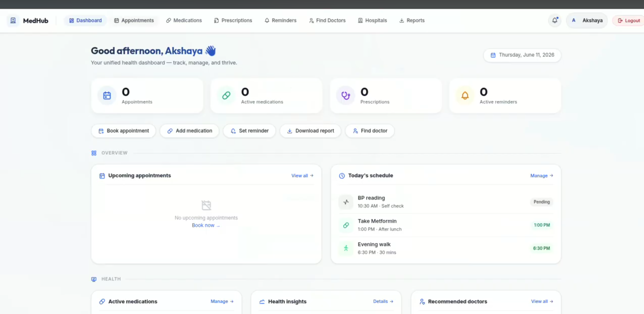Click the '1:00 PM · After lunch' text
Screen dimensions: 644x314
(x=379, y=229)
